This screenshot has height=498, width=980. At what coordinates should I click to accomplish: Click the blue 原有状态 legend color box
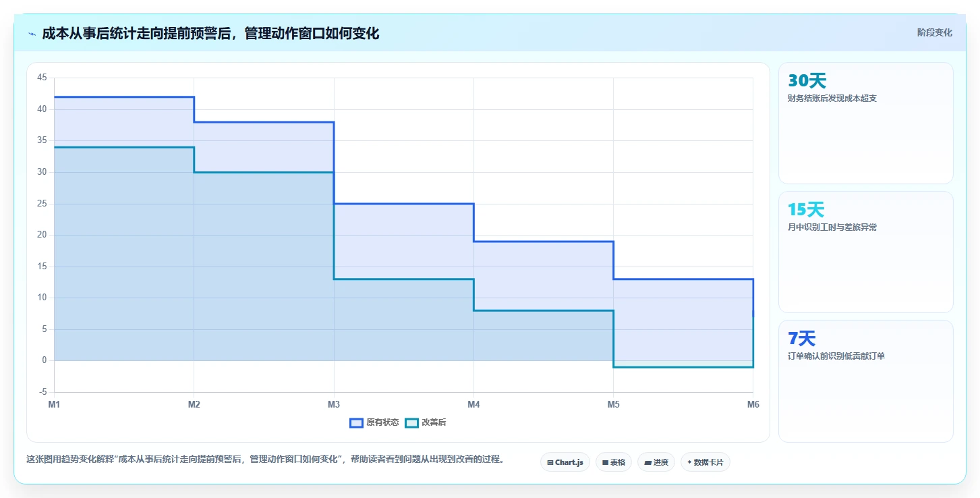(357, 423)
